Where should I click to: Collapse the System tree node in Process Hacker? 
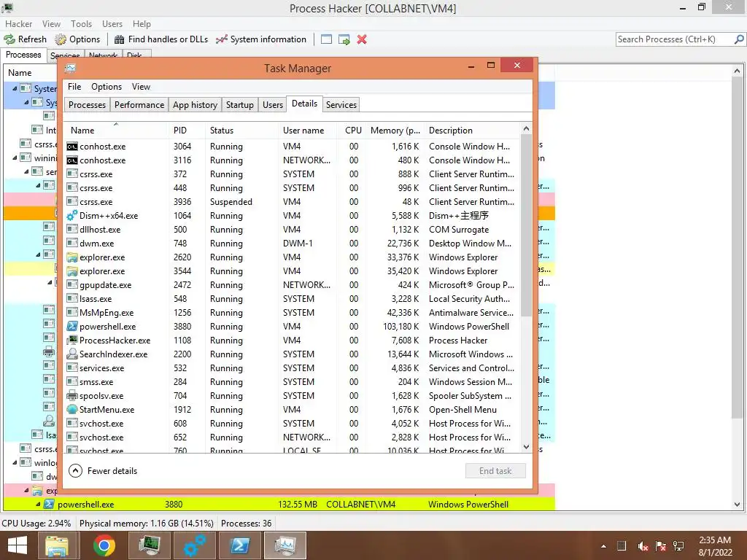click(15, 88)
